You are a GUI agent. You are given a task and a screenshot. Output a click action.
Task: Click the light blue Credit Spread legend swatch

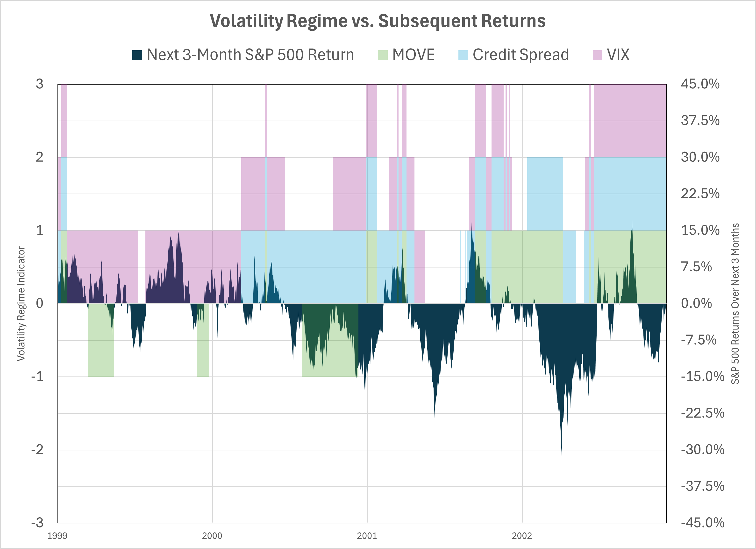coord(463,55)
